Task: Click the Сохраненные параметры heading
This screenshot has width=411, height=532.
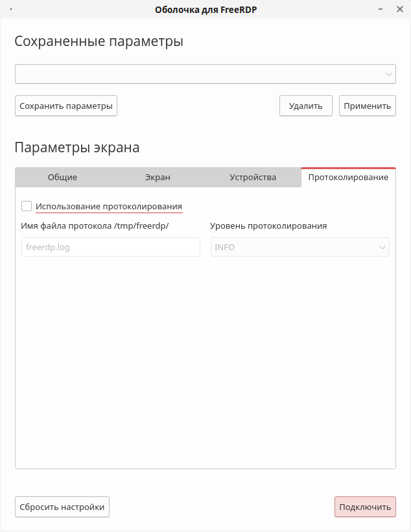Action: tap(99, 41)
